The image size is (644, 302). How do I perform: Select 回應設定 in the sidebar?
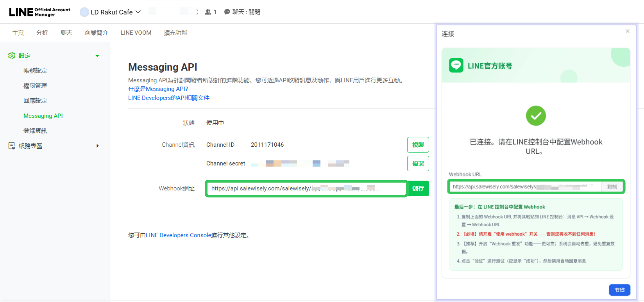click(x=35, y=101)
